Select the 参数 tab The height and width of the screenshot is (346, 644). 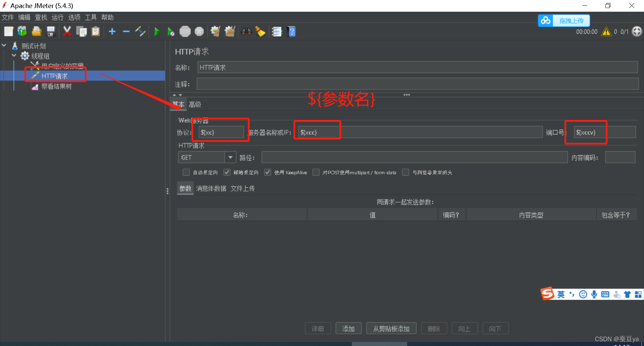point(185,188)
